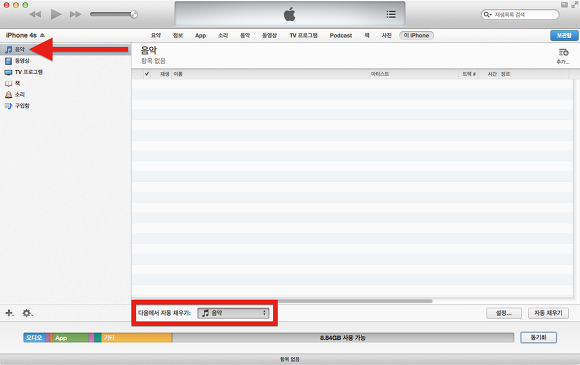The height and width of the screenshot is (365, 580).
Task: Sort by 트랙 # column header
Action: (x=469, y=74)
